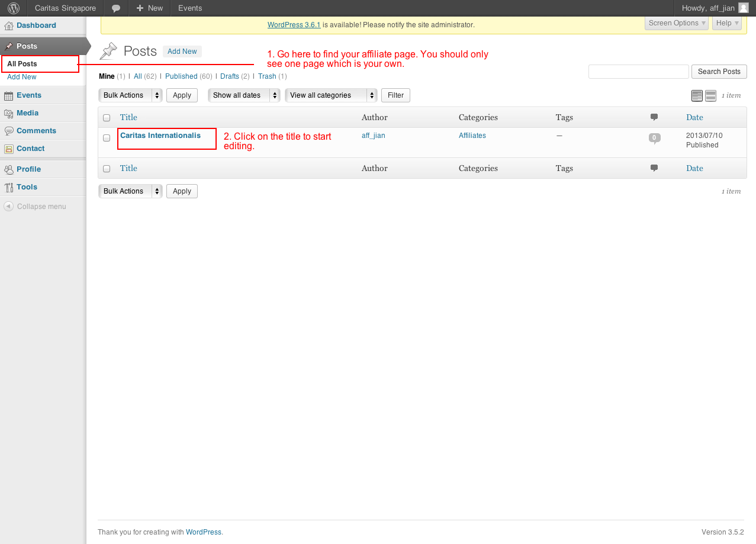Viewport: 756px width, 544px height.
Task: Open Events in the admin bar
Action: coord(190,8)
